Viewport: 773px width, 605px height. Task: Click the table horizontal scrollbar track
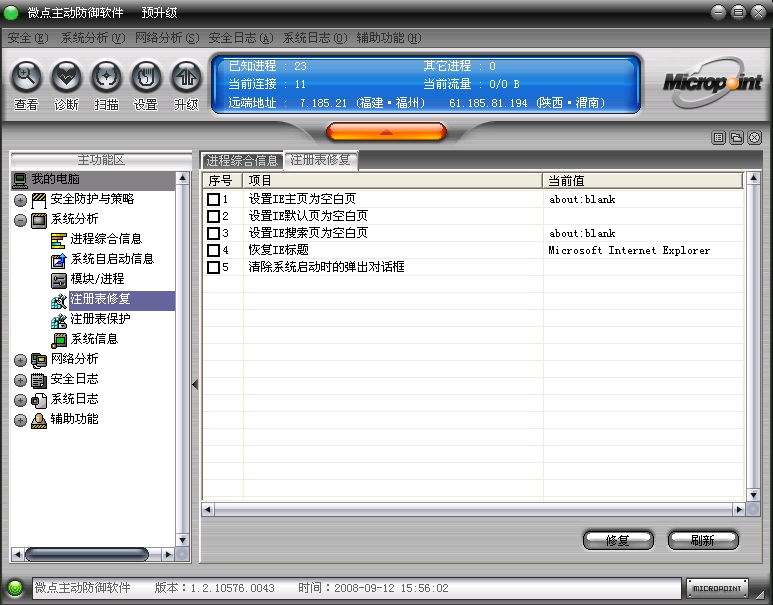click(x=473, y=509)
